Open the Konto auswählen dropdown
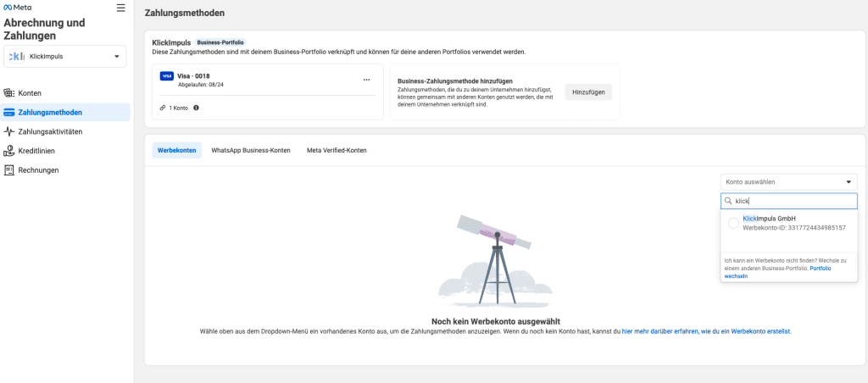This screenshot has height=383, width=868. [x=788, y=181]
